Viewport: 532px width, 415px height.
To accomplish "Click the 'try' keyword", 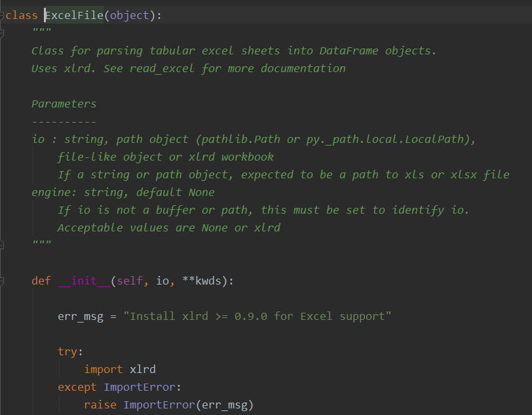I will pos(67,351).
